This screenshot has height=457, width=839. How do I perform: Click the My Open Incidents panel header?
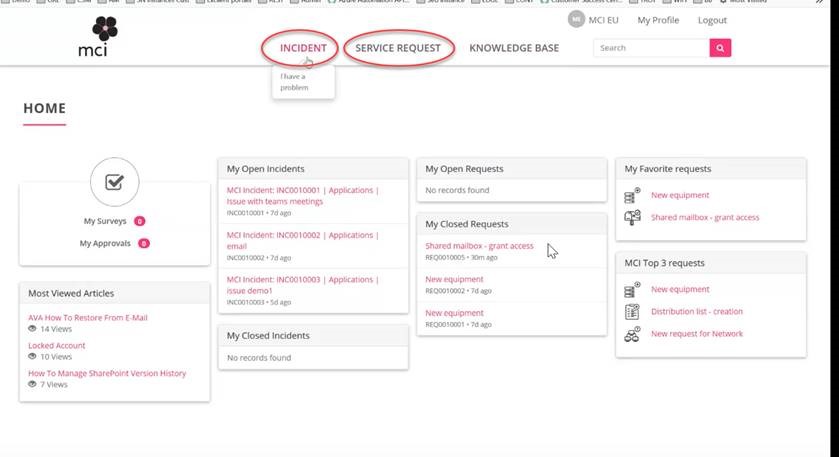click(x=314, y=169)
